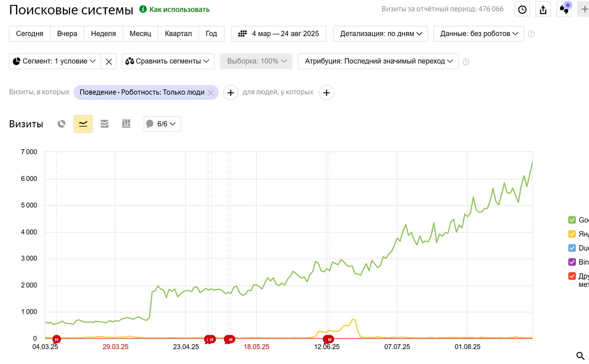Select the stacked area chart icon

point(104,124)
